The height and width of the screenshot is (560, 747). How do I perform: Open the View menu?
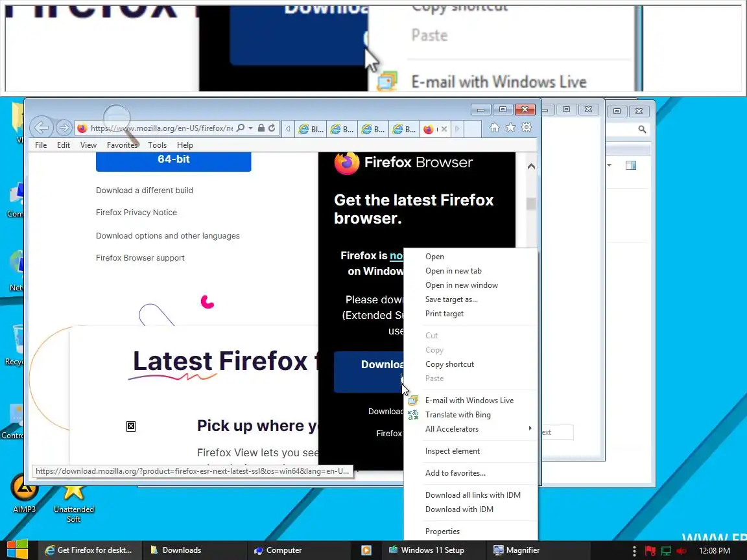88,145
